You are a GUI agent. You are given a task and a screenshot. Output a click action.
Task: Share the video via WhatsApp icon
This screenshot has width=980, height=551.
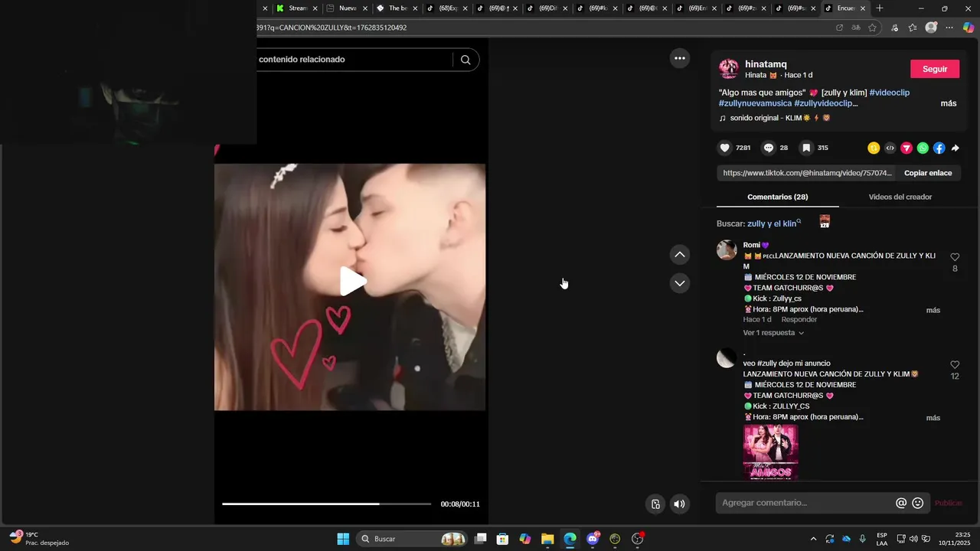click(923, 148)
